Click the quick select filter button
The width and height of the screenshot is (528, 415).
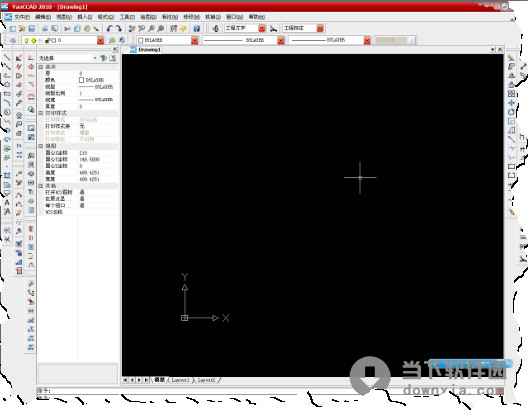104,58
